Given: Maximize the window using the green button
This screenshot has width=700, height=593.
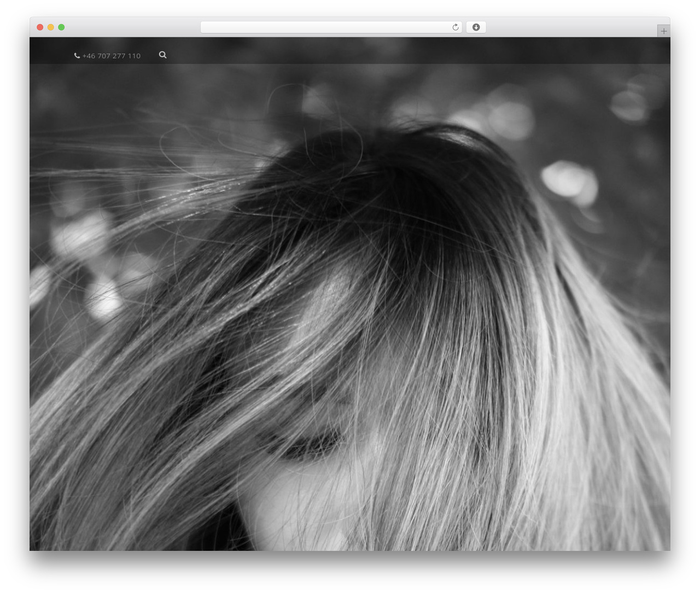Looking at the screenshot, I should point(61,27).
